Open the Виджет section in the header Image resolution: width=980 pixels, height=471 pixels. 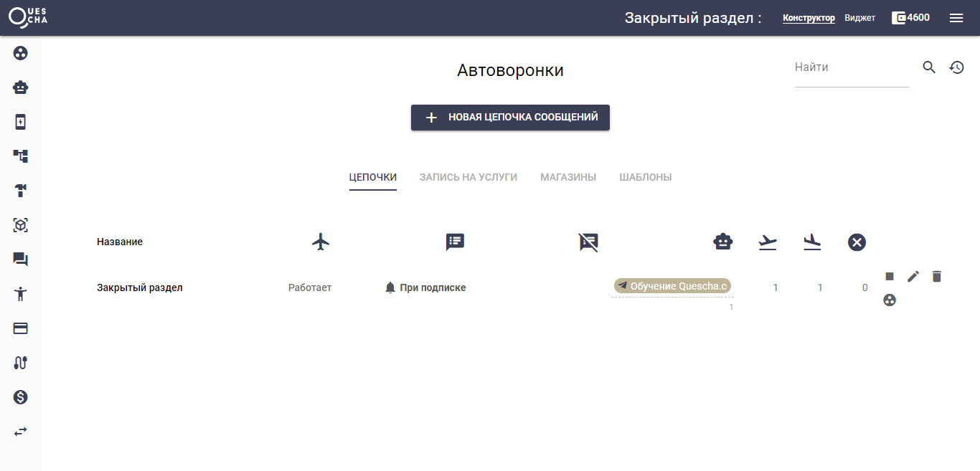click(x=860, y=17)
